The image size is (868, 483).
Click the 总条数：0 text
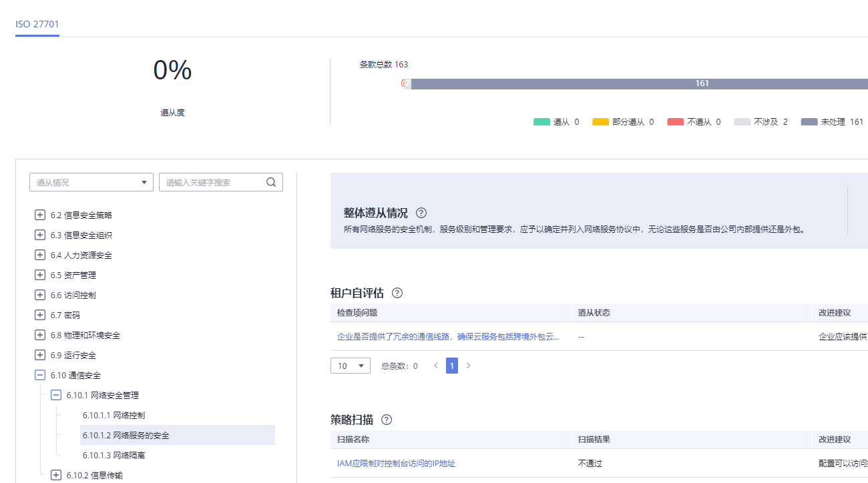click(x=399, y=366)
